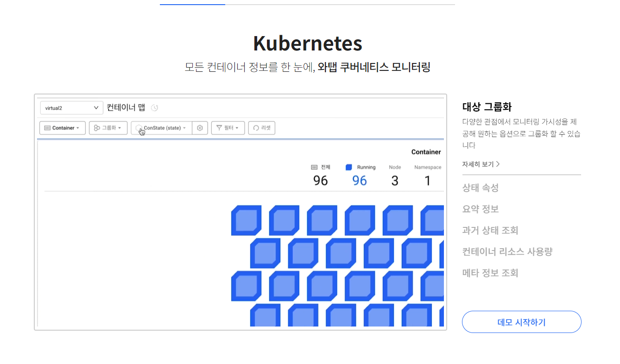This screenshot has width=620, height=364.
Task: Open the 그룹화 grouping dropdown
Action: click(x=108, y=128)
